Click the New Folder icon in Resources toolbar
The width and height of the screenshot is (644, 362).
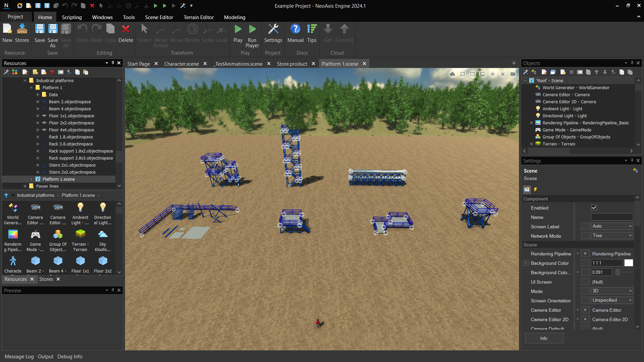coord(35,72)
